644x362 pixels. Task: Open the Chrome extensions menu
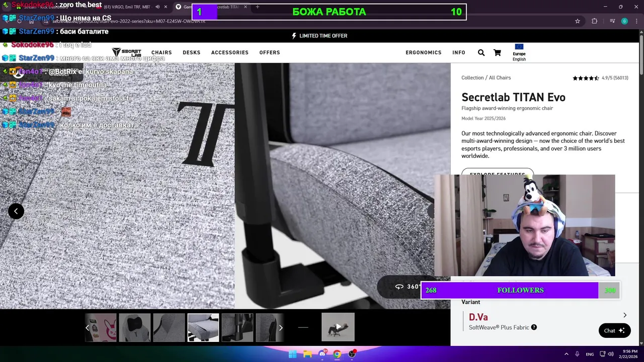point(594,21)
